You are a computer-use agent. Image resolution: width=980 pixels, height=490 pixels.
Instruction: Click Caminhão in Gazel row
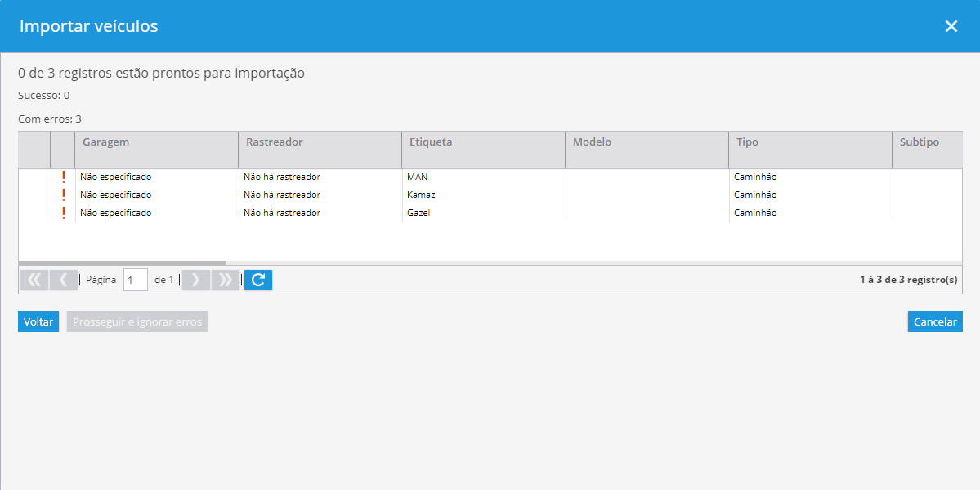pyautogui.click(x=755, y=214)
